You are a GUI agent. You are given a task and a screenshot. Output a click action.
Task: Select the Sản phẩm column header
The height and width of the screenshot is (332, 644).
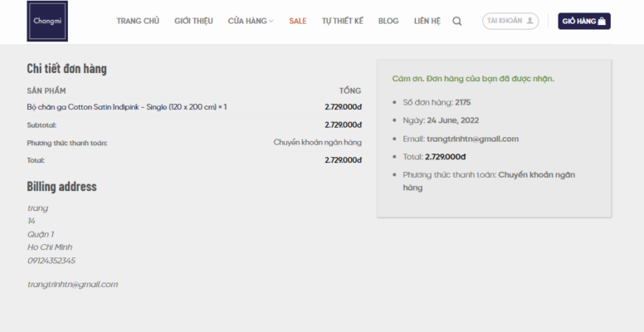tap(46, 90)
